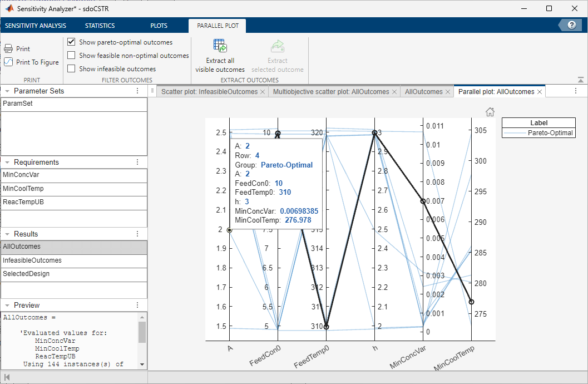Select MinCoolTemp requirement

point(23,189)
